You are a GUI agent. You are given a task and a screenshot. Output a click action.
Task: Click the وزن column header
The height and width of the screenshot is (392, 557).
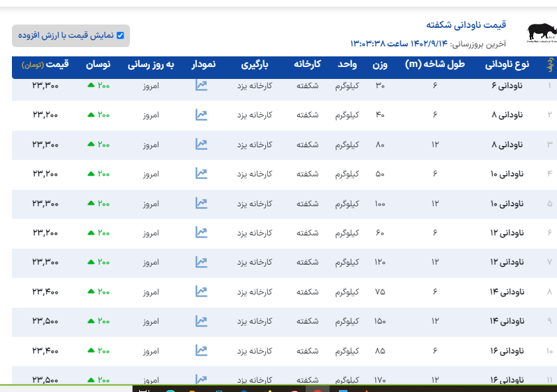tap(380, 65)
